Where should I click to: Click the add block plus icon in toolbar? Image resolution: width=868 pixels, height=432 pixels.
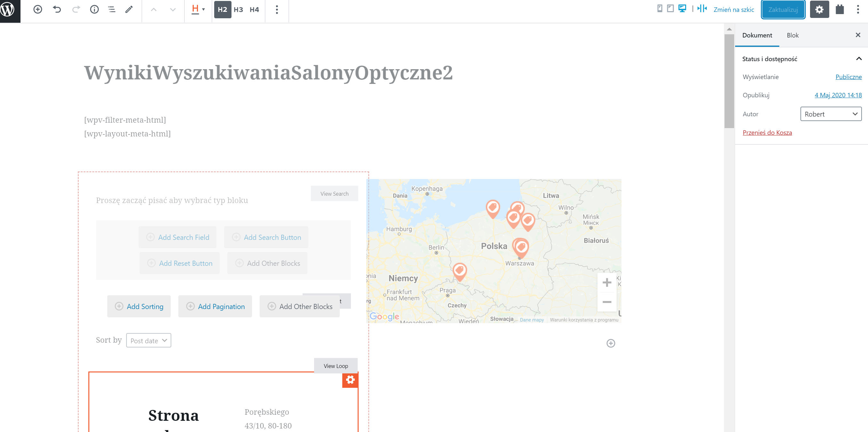38,9
